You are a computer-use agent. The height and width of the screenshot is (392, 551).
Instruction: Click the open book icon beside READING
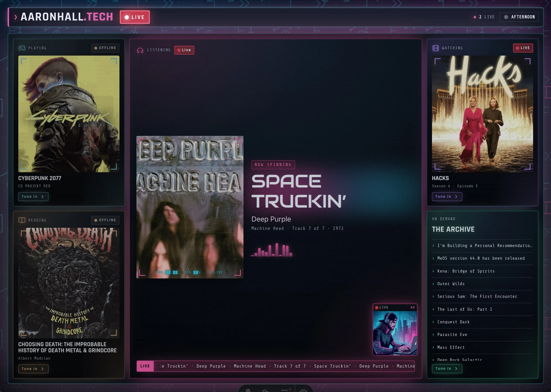coord(22,220)
